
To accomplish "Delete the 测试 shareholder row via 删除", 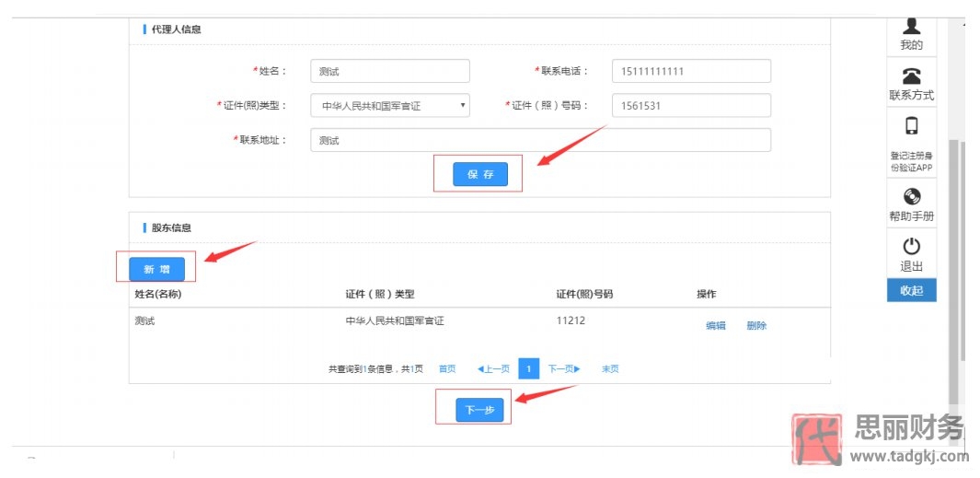I will coord(756,325).
